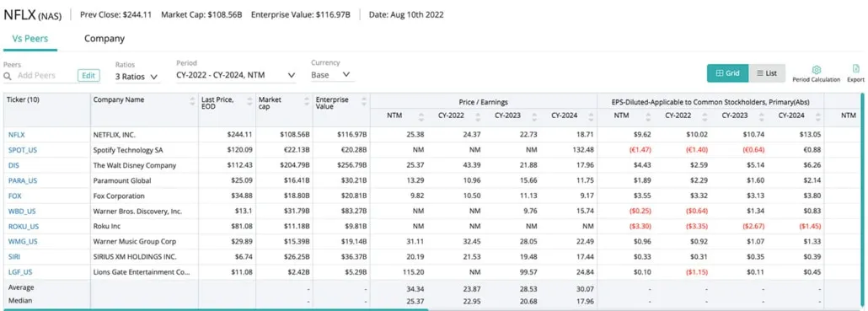Open the WBD_US ticker link
The width and height of the screenshot is (868, 311).
[x=22, y=212]
